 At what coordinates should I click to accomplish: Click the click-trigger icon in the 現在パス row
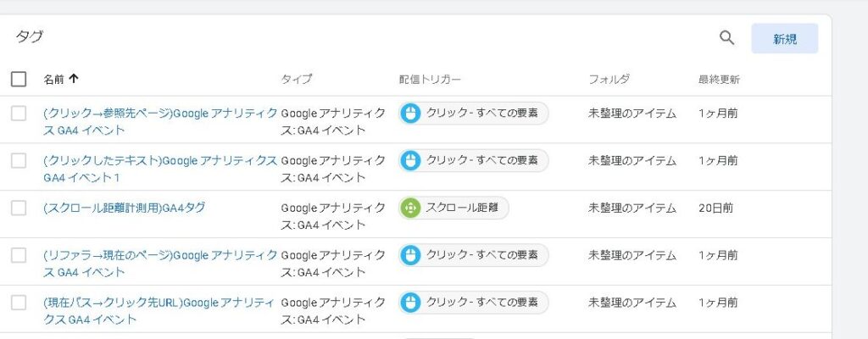(411, 303)
